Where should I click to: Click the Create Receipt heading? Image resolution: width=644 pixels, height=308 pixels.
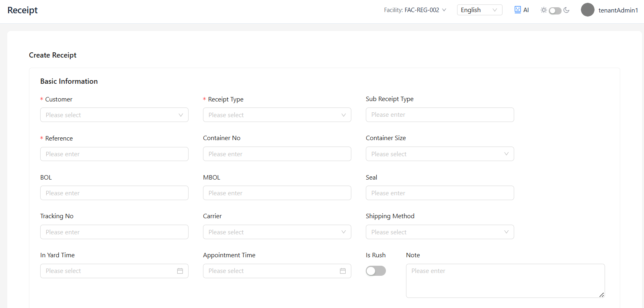click(x=53, y=55)
